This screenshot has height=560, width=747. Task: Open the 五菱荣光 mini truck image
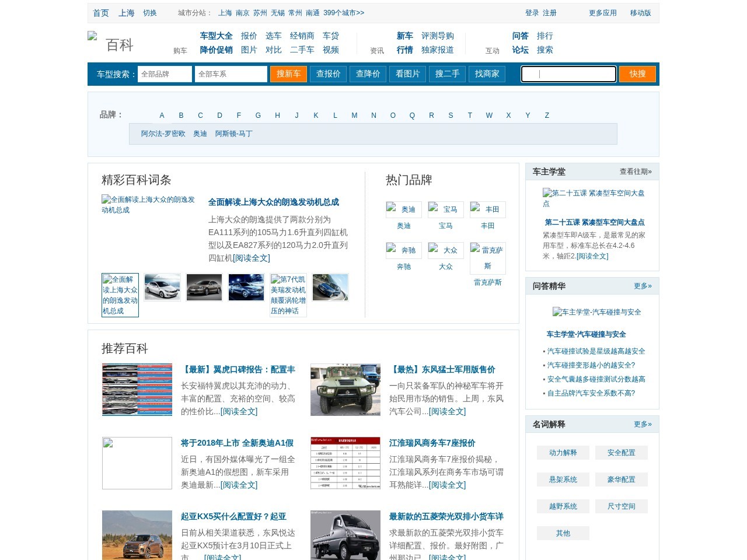[345, 535]
